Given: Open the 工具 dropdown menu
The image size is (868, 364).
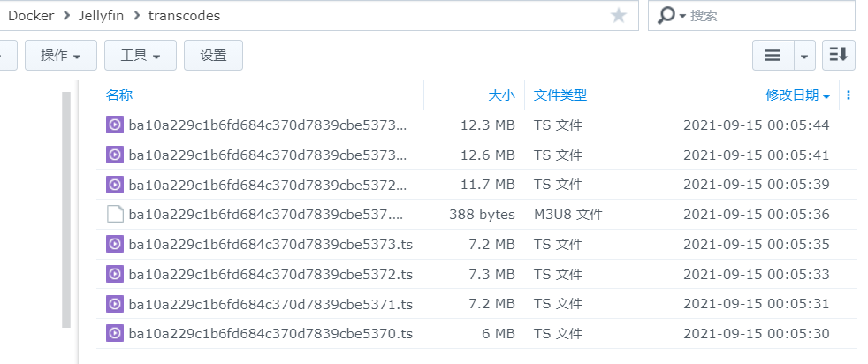Looking at the screenshot, I should 141,56.
